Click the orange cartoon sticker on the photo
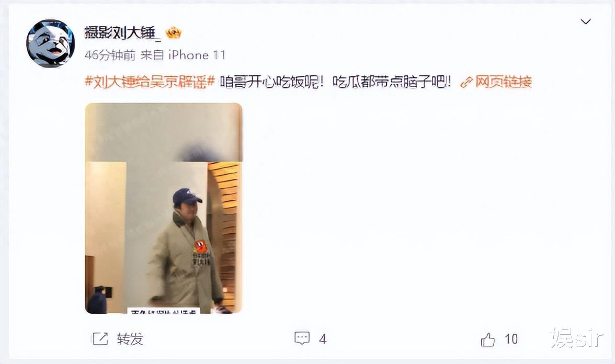Screen dimensions: 615x364 200,246
